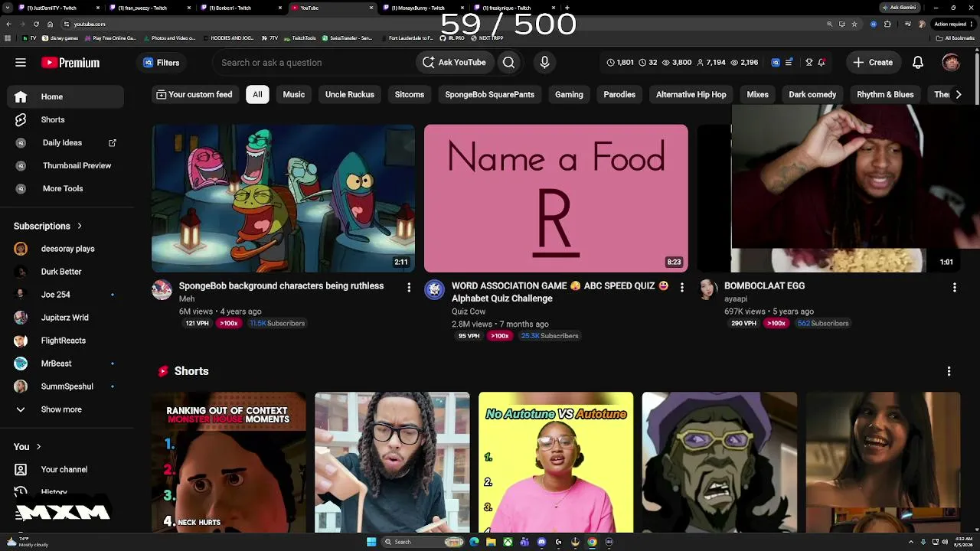Click the vidIQ blue logo icon in header

(x=776, y=63)
